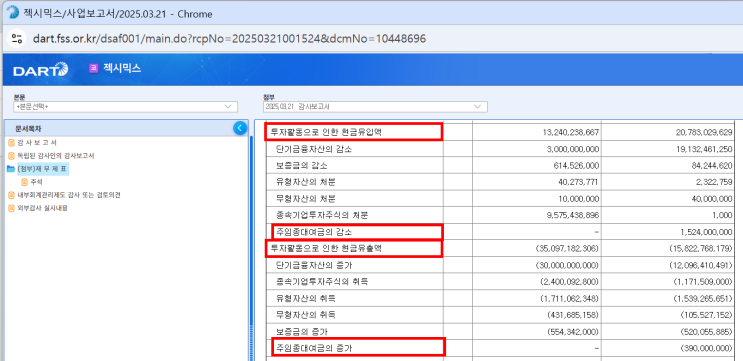Open 독립된 감사인의 감사보고서 entry
The width and height of the screenshot is (743, 361).
[x=56, y=155]
